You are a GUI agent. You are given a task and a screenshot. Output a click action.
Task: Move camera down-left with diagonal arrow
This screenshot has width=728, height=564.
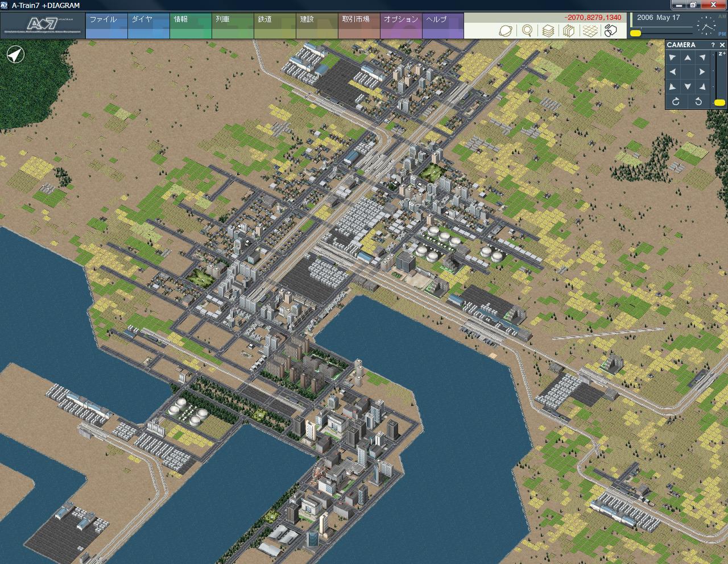pyautogui.click(x=673, y=86)
